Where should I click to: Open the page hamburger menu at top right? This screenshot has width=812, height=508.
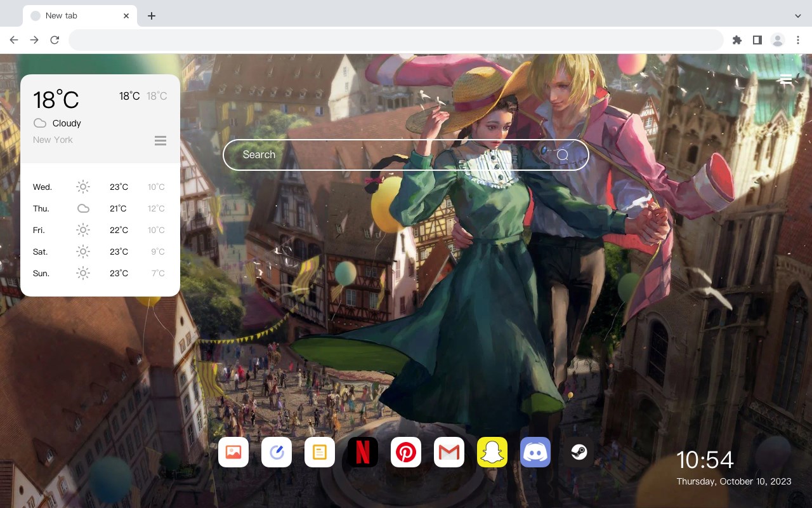tap(785, 79)
